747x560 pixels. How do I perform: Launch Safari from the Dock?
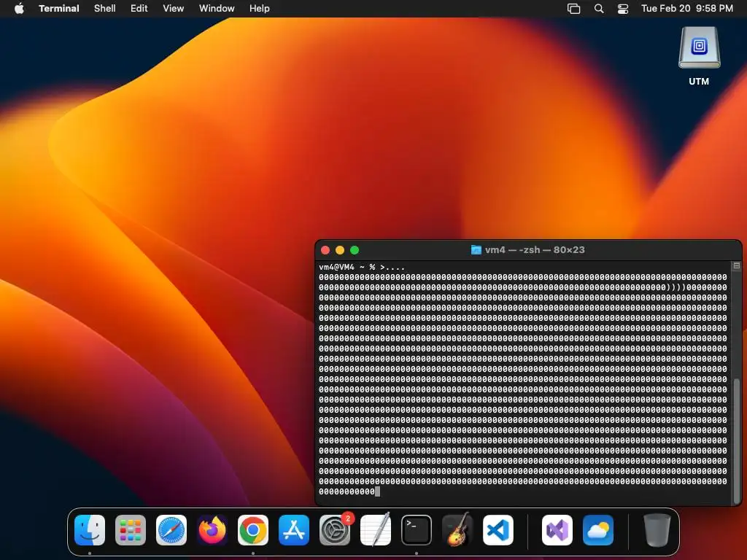pos(171,530)
